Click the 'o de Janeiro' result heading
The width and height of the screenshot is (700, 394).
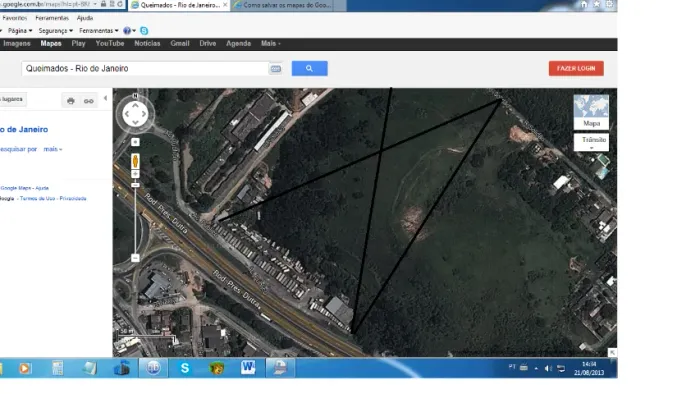[24, 129]
